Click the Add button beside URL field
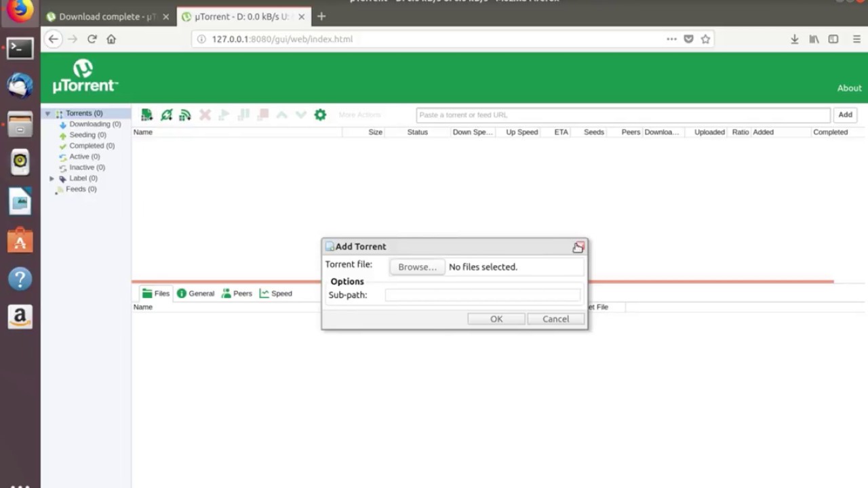 click(x=845, y=115)
